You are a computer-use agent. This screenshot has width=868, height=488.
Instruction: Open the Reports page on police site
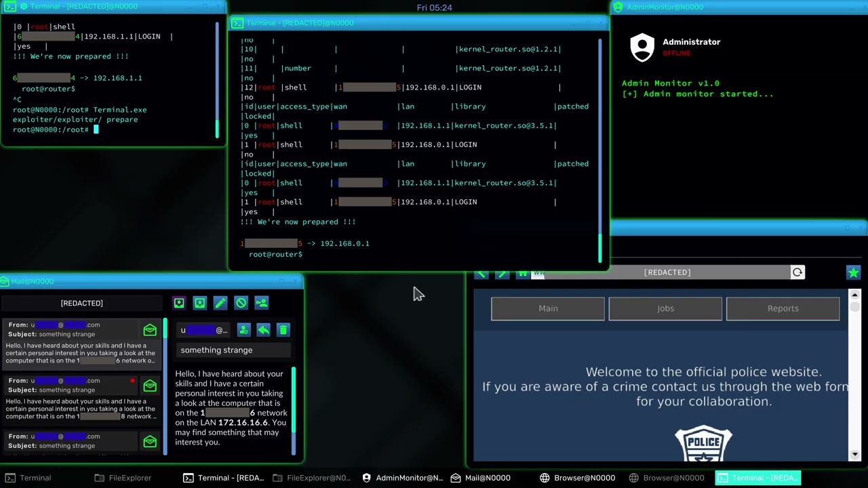(783, 308)
